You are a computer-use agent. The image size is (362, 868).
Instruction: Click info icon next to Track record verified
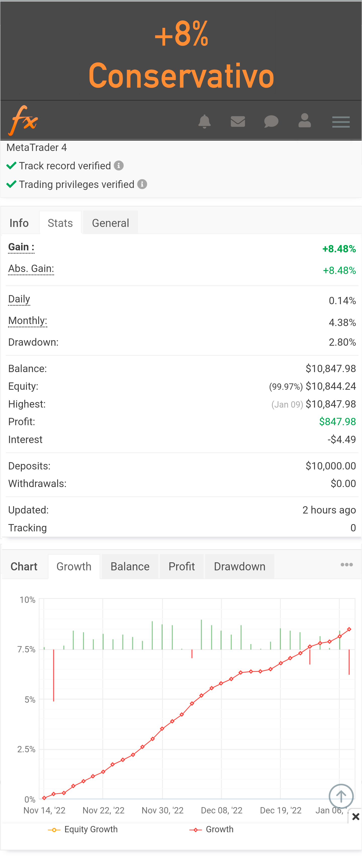(119, 166)
